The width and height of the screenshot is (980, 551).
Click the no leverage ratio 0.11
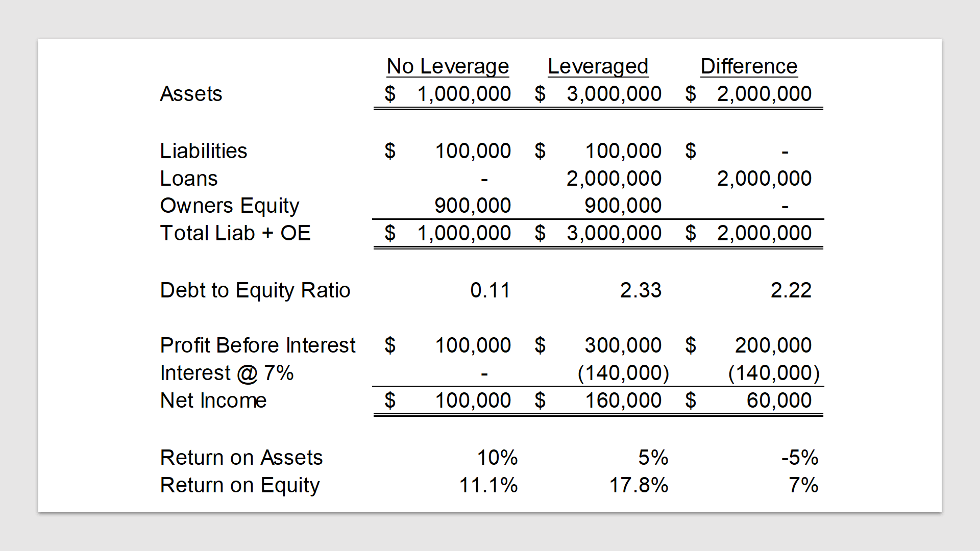(491, 290)
